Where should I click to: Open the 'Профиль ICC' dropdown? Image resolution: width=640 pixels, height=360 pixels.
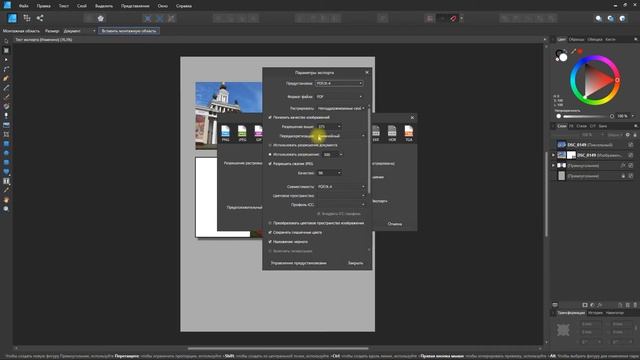[341, 205]
